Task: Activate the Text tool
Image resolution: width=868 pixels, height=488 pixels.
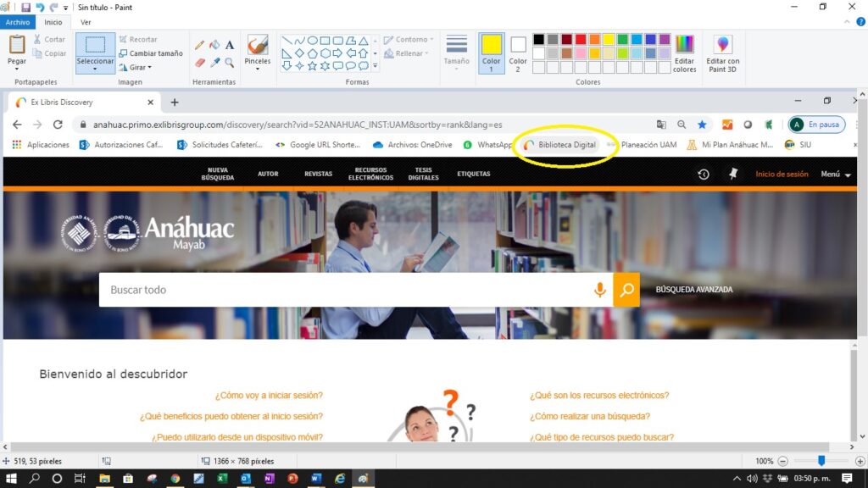Action: coord(230,45)
